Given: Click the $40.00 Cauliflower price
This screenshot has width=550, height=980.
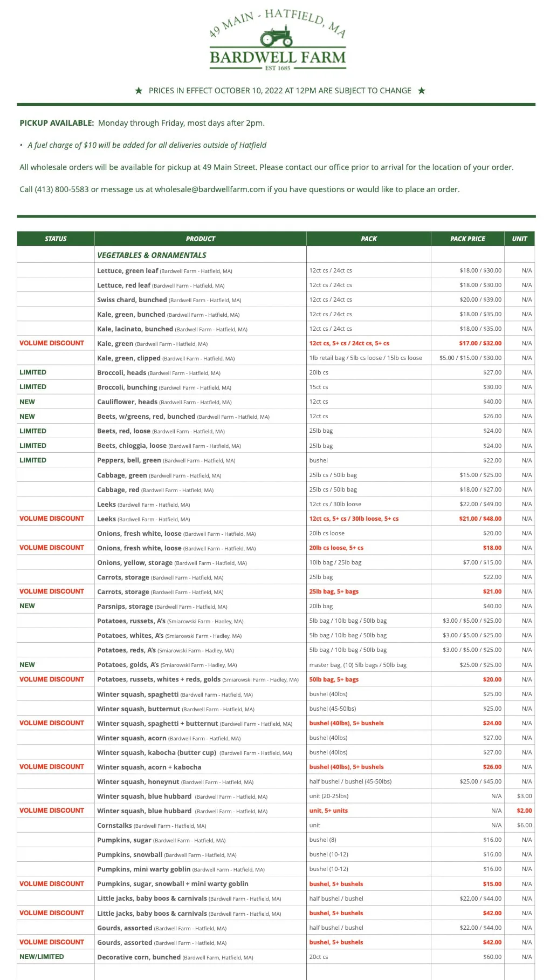Looking at the screenshot, I should [492, 401].
